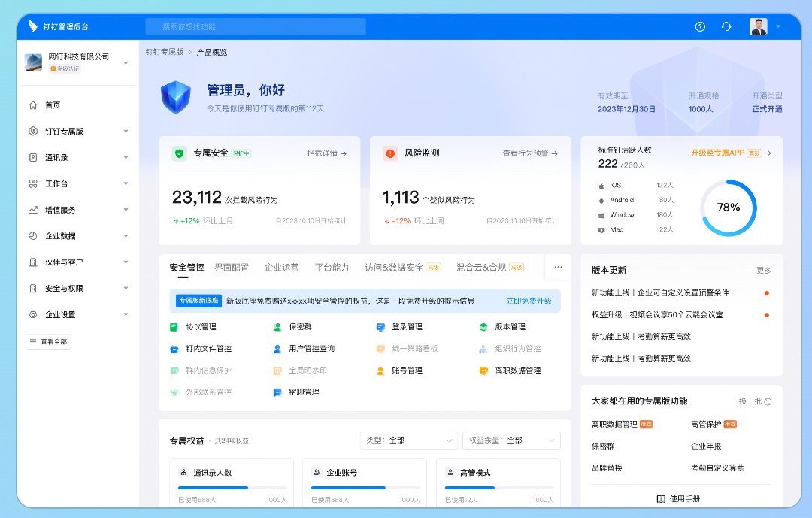Expand 工作台 sidebar menu
This screenshot has width=812, height=518.
tap(77, 184)
